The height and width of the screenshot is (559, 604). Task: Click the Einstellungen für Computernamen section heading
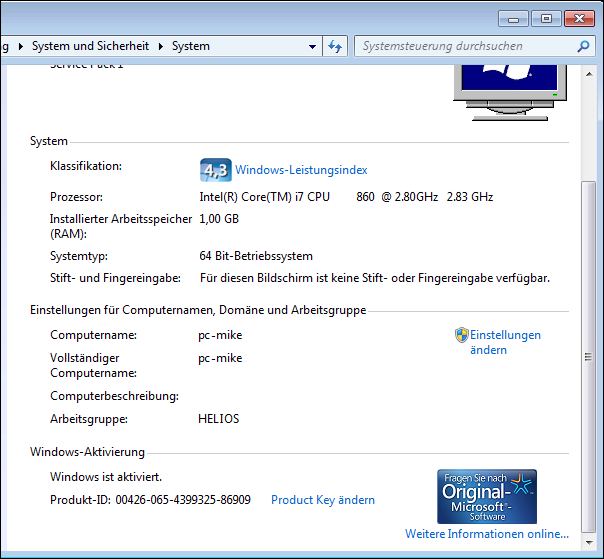coord(198,310)
